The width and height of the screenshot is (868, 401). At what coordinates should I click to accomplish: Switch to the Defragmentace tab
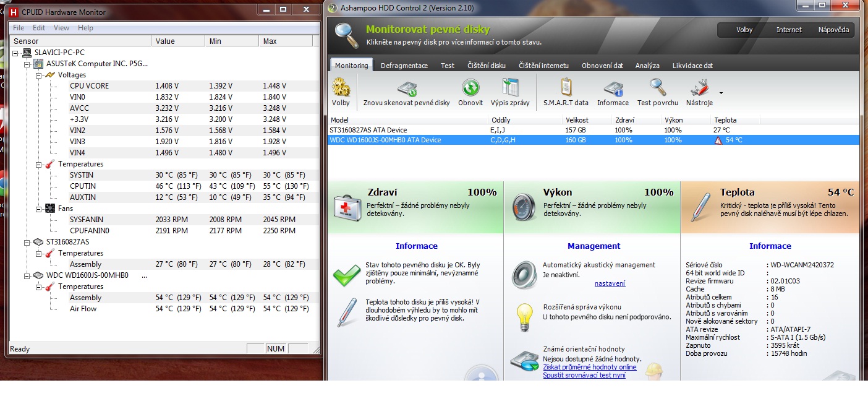404,66
